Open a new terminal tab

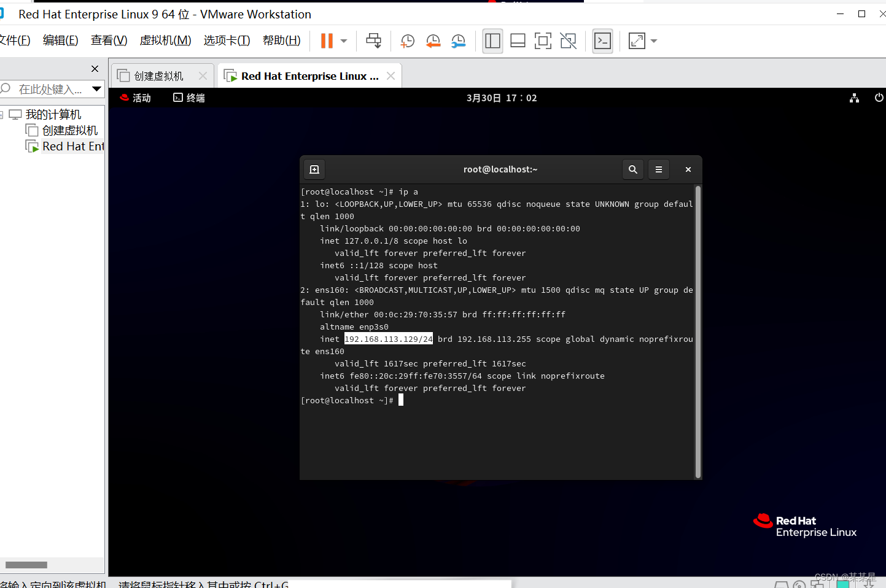pos(314,169)
